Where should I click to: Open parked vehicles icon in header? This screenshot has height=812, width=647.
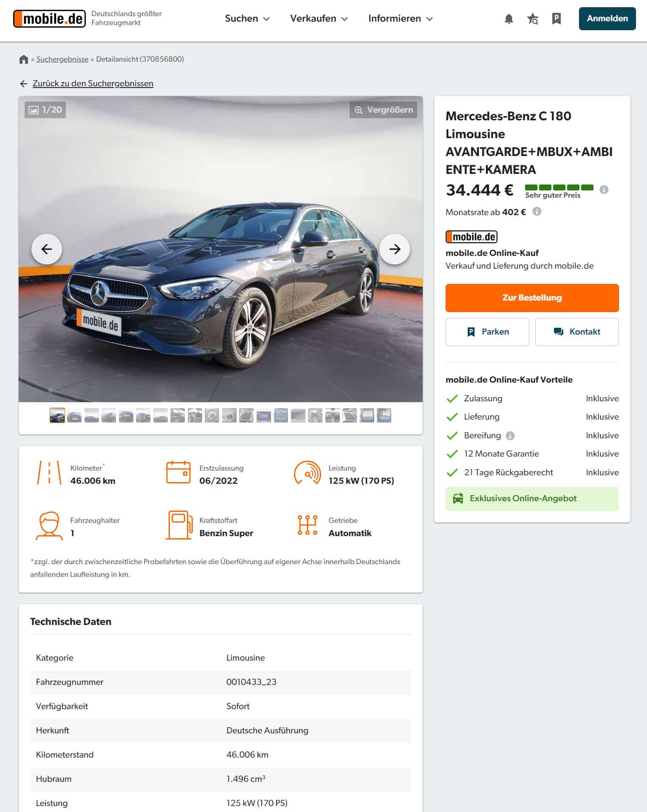[x=556, y=19]
